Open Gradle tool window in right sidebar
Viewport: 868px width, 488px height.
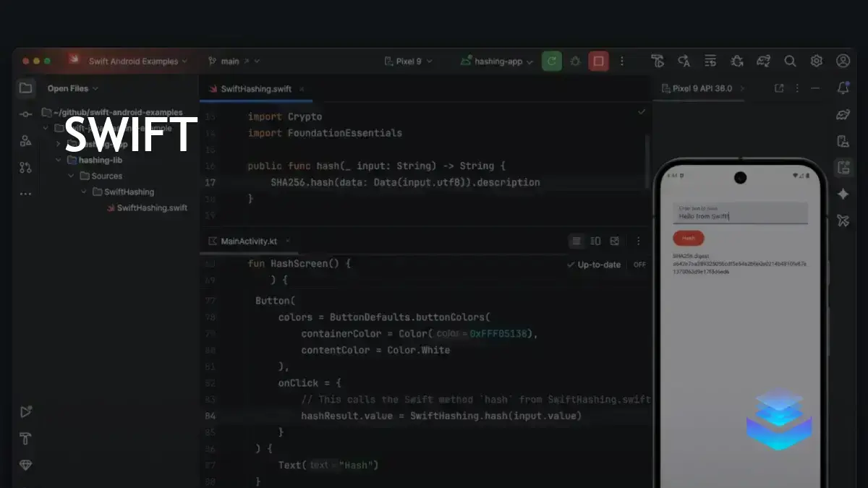(843, 114)
